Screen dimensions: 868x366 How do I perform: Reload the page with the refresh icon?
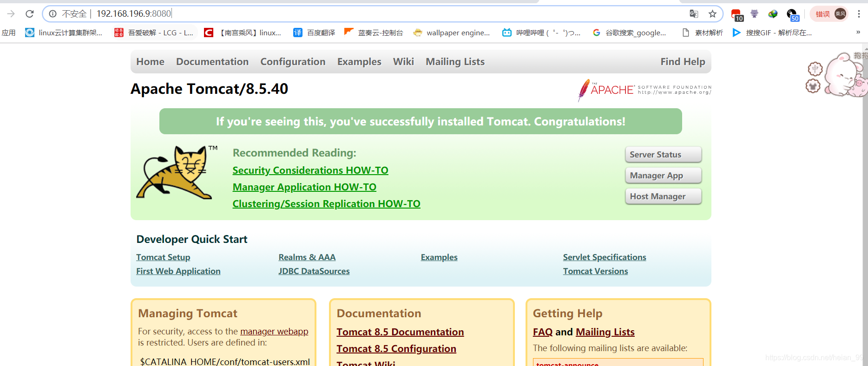(30, 14)
